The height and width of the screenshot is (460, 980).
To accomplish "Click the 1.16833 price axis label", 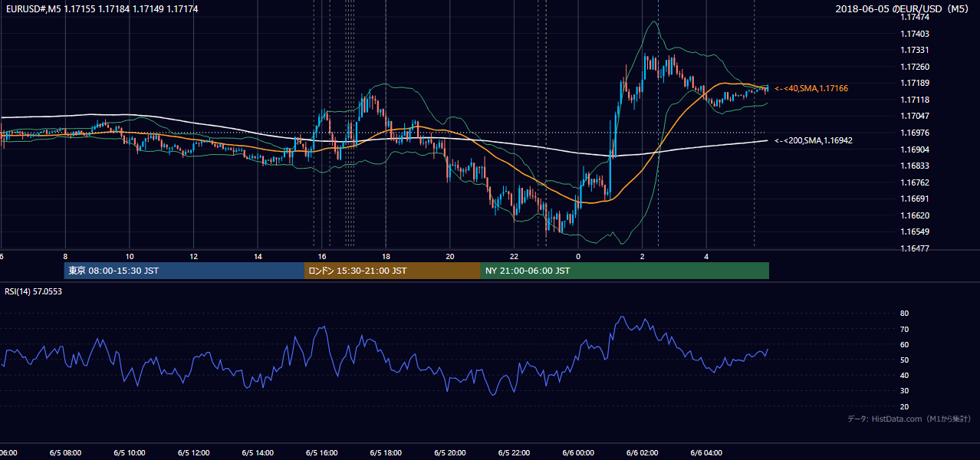I will (x=915, y=166).
